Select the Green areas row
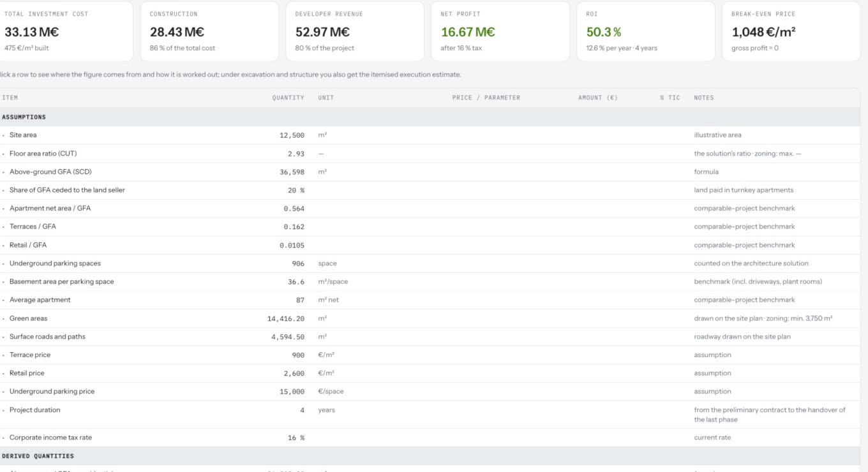Viewport: 868px width, 472px height. (x=430, y=318)
